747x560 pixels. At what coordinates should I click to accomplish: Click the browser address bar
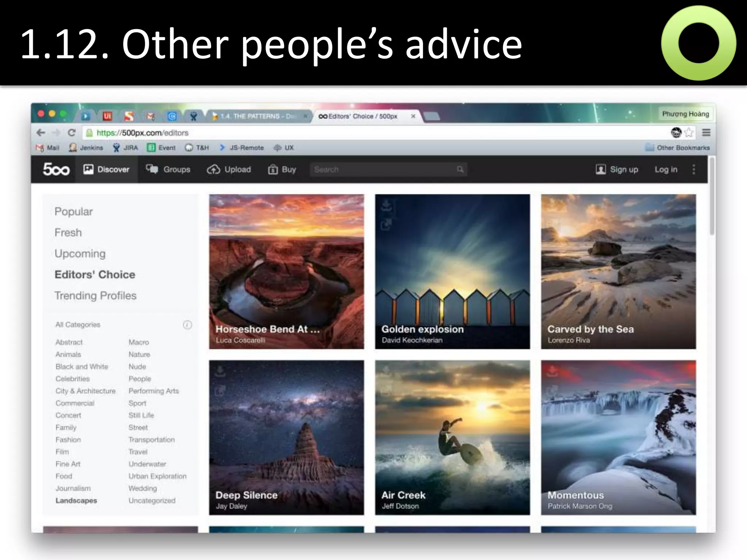click(376, 133)
